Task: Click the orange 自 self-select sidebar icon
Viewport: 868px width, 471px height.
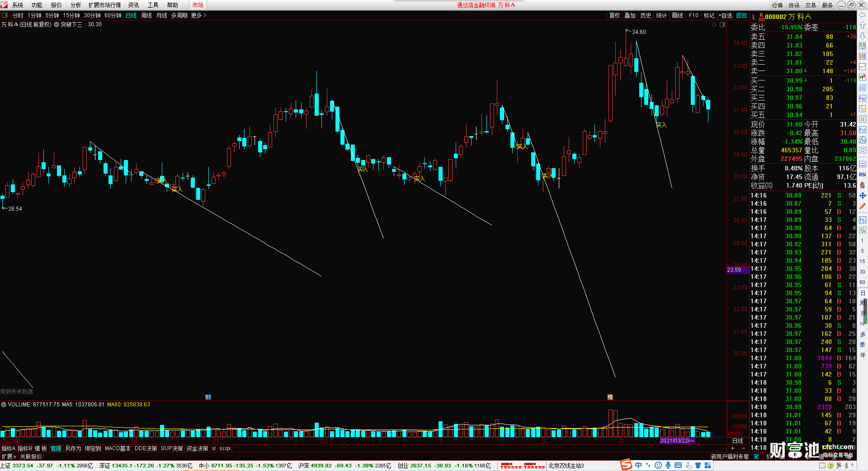Action: pyautogui.click(x=863, y=119)
